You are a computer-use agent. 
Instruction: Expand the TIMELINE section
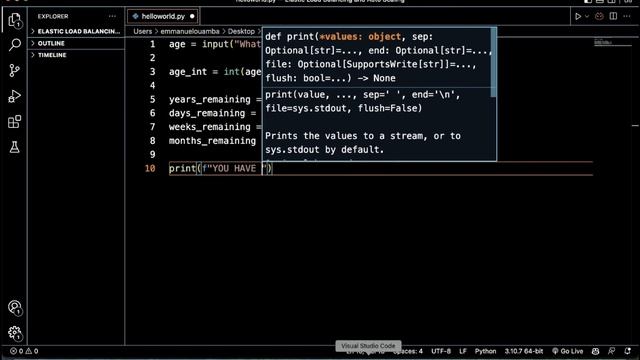pyautogui.click(x=76, y=55)
